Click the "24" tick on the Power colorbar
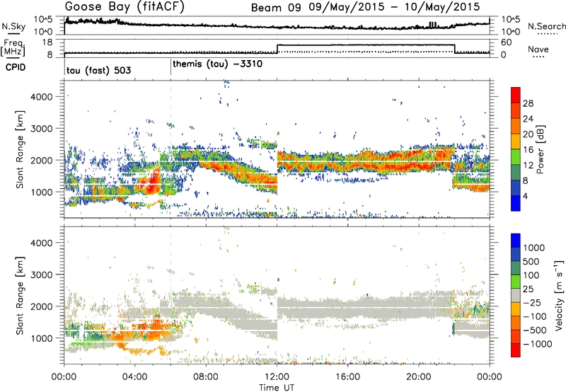The image size is (566, 392). 528,119
